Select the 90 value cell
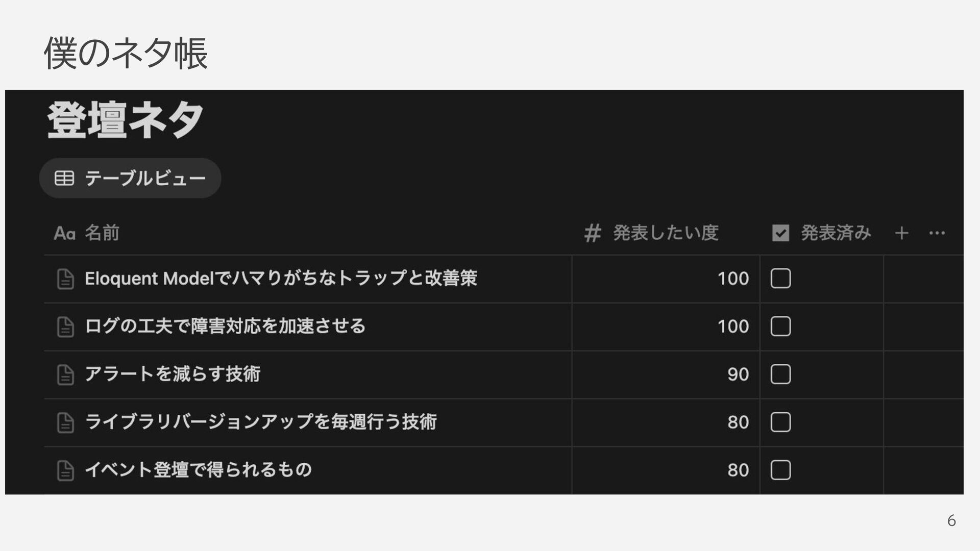The width and height of the screenshot is (980, 551). pos(666,374)
